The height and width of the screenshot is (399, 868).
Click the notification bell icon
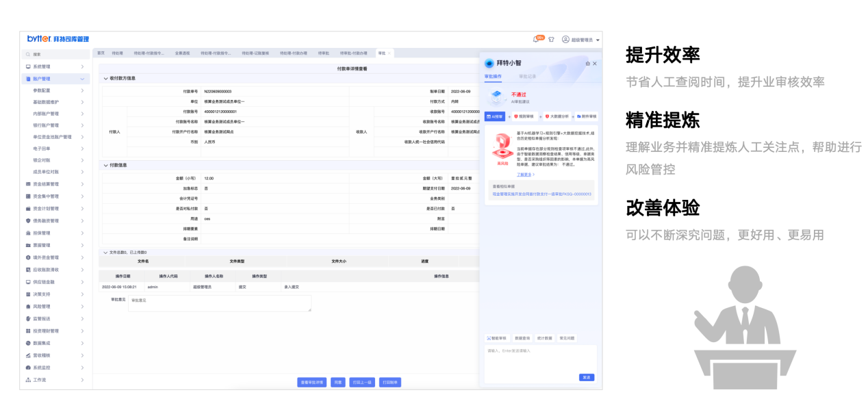(x=536, y=39)
